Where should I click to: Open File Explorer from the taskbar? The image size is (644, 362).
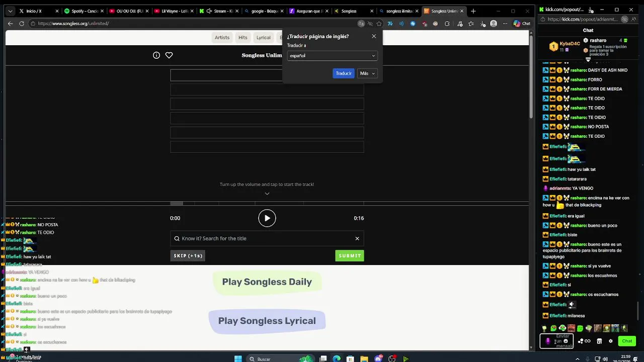point(364,359)
